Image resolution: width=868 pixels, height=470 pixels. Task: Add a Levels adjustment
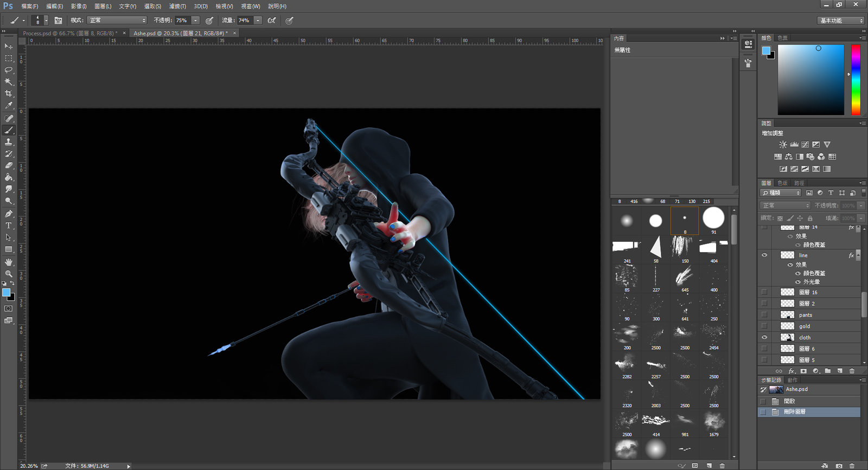point(794,145)
